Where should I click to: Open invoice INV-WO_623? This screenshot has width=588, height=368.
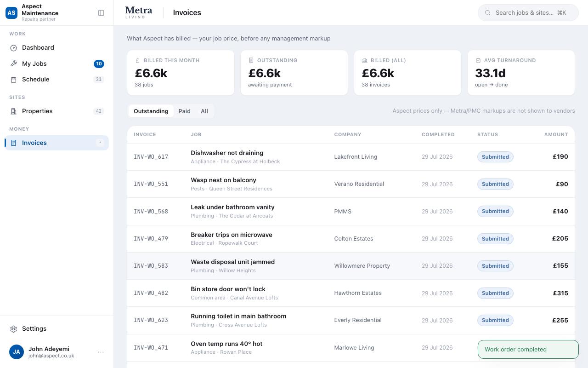tap(151, 320)
